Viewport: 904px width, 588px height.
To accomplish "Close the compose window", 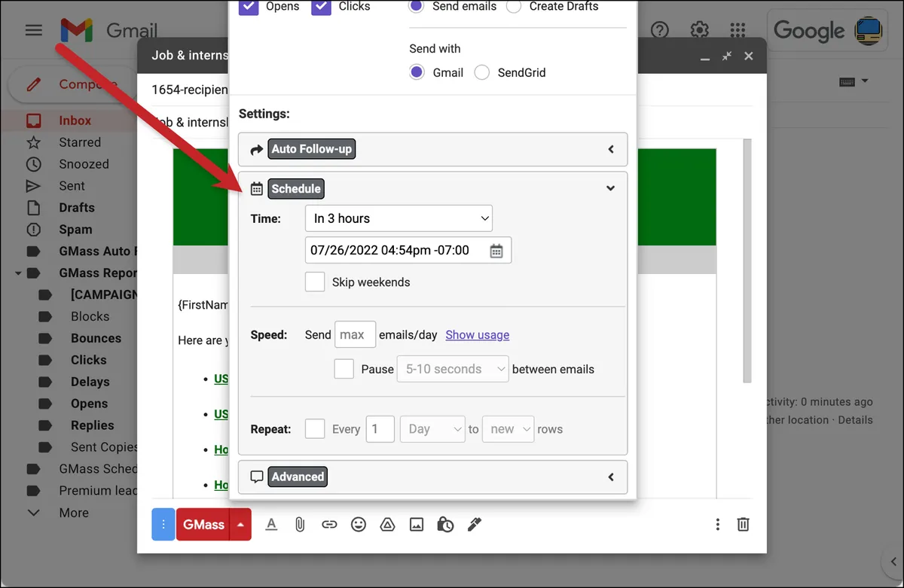I will (x=749, y=56).
